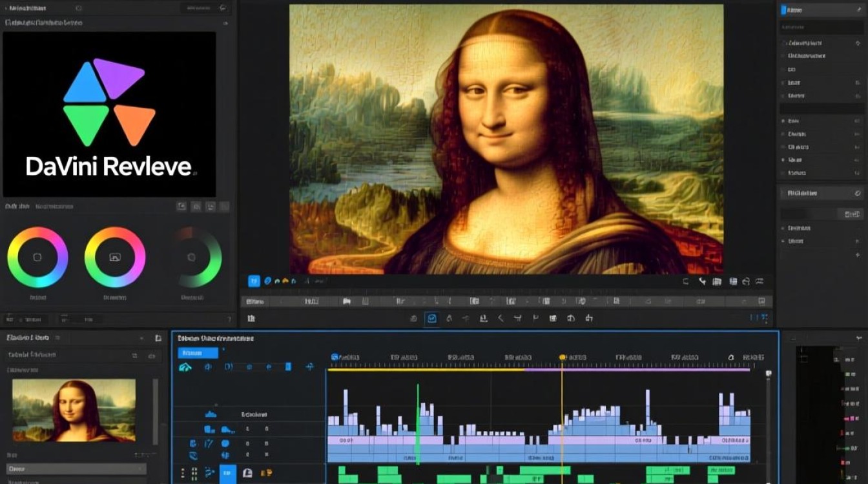Viewport: 868px width, 484px height.
Task: Click the teal house icon in timeline panel
Action: click(x=185, y=367)
